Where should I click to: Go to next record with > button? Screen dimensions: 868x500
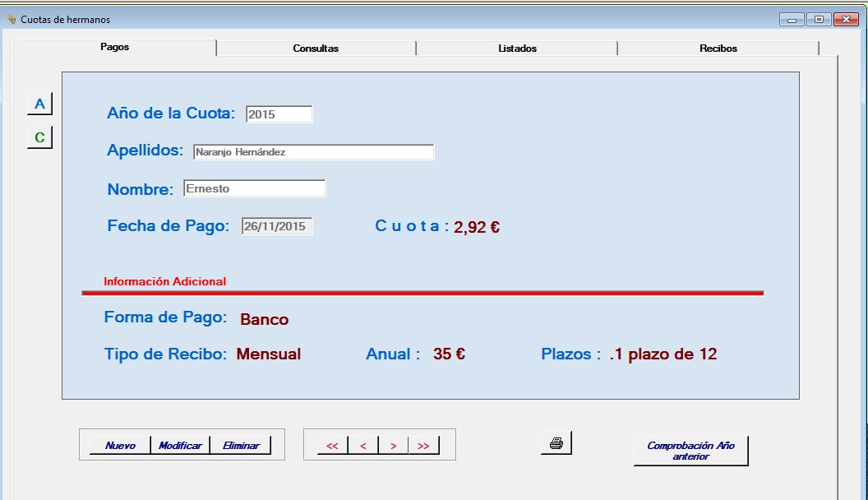(393, 446)
